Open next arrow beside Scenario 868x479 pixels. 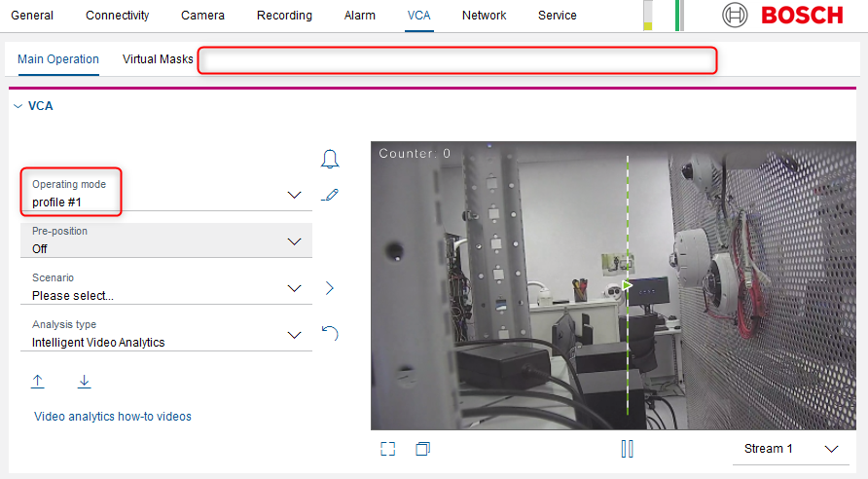pyautogui.click(x=329, y=288)
